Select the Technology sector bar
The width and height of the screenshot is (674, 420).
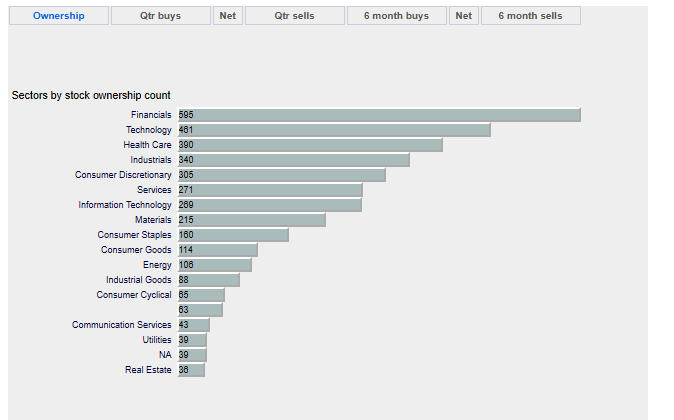pyautogui.click(x=334, y=130)
